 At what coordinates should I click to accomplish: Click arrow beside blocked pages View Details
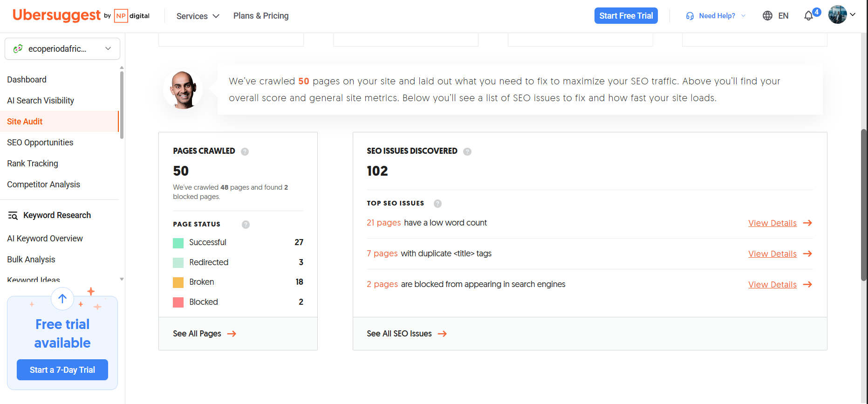tap(807, 285)
